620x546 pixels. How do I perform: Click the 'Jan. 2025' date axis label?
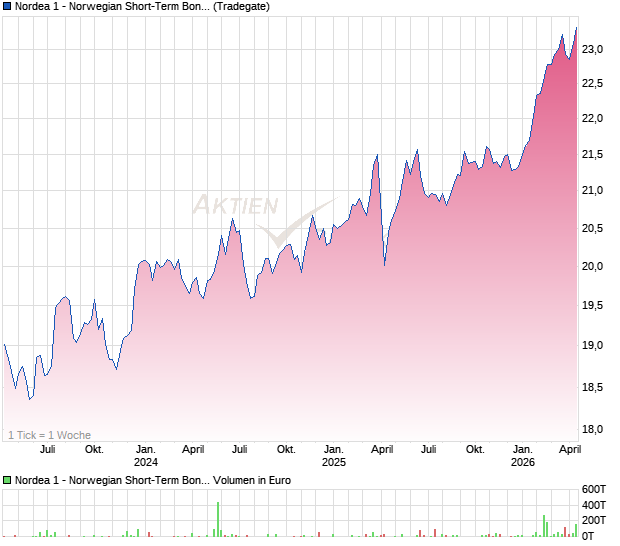coord(334,455)
